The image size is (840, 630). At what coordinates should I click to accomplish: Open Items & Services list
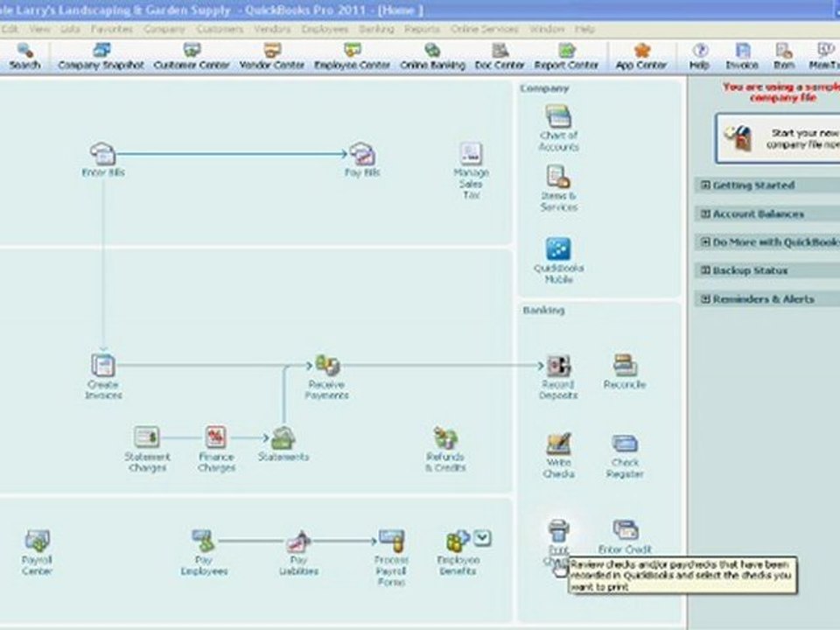coord(558,189)
